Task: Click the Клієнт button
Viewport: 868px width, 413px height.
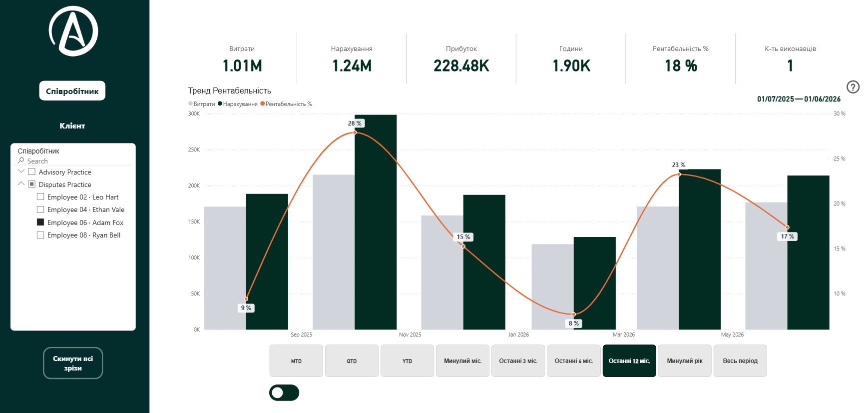Action: 72,125
